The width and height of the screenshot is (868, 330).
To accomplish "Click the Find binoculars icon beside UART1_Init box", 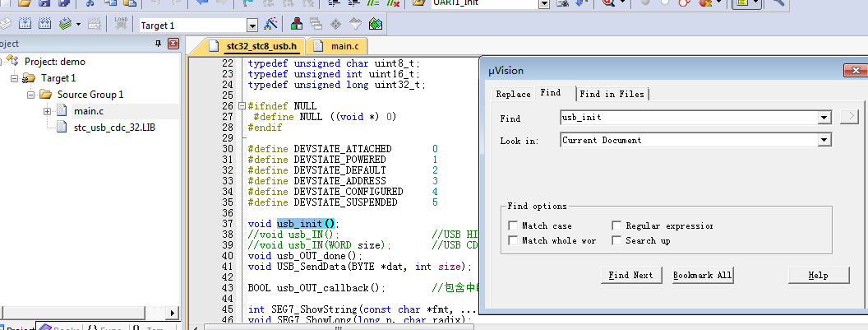I will (x=563, y=2).
